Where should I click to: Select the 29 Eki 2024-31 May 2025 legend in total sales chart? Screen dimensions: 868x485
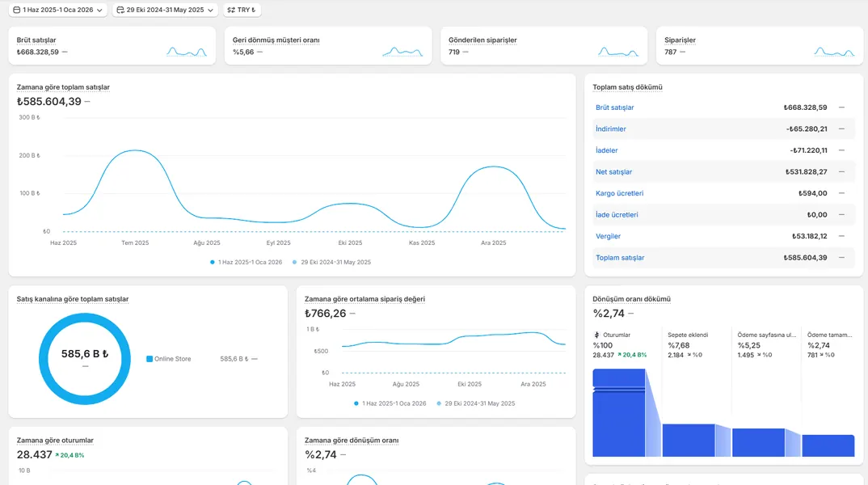click(x=331, y=263)
